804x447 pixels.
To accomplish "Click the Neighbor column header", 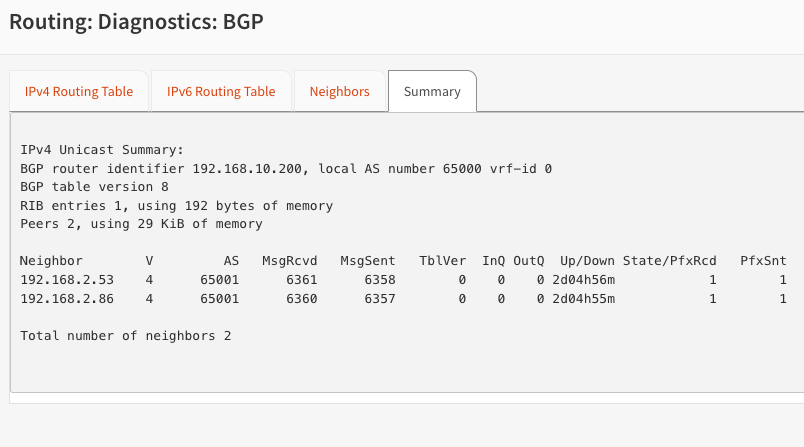I will click(51, 261).
